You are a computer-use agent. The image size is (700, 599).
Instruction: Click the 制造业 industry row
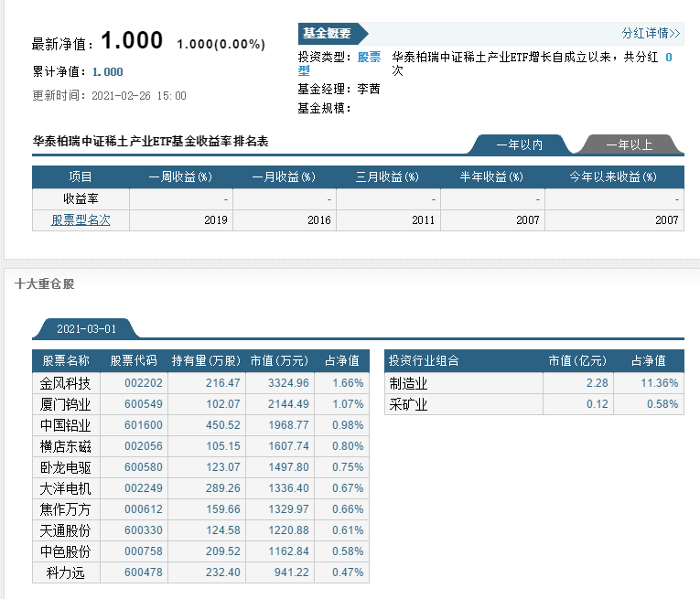(x=534, y=383)
